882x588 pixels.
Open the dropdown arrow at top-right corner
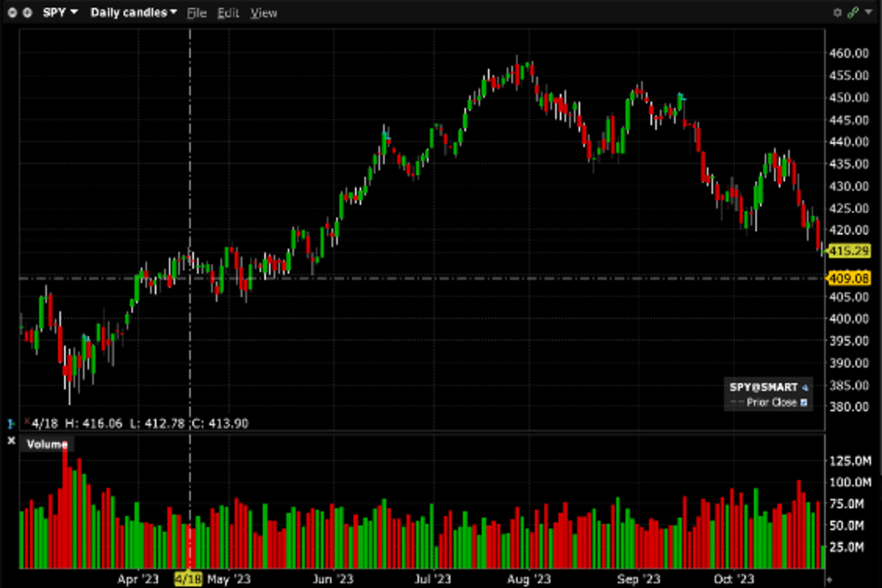click(869, 12)
